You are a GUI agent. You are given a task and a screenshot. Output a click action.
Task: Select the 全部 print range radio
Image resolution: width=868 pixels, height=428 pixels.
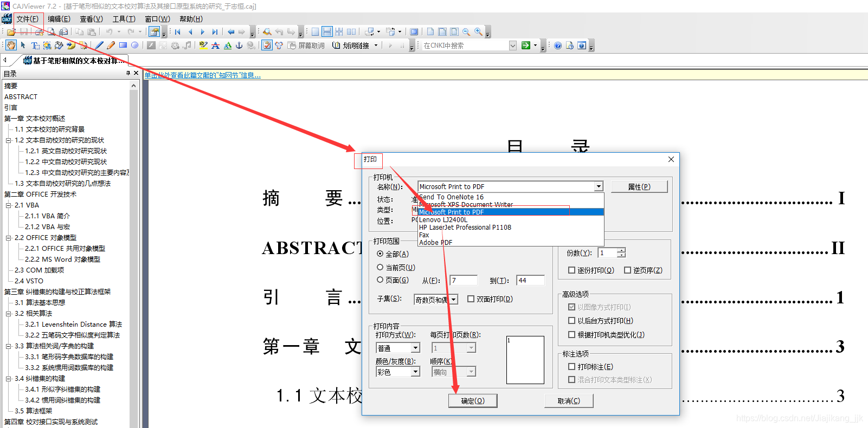click(x=380, y=254)
